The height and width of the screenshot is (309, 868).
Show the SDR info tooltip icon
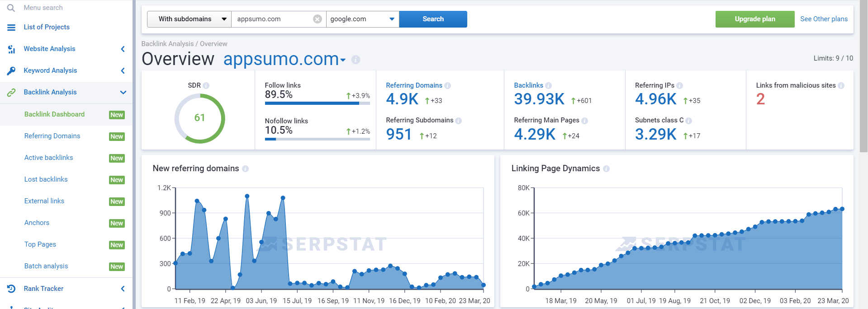click(206, 85)
